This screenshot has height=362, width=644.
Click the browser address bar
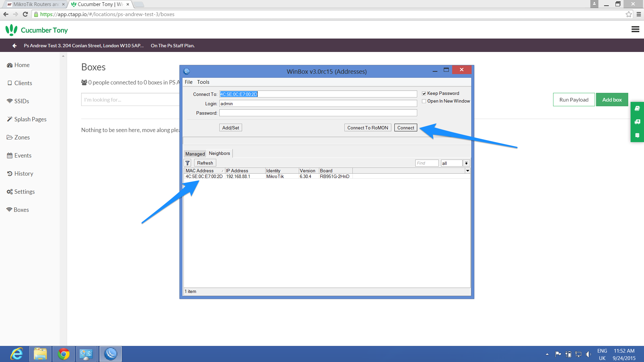[x=329, y=14]
